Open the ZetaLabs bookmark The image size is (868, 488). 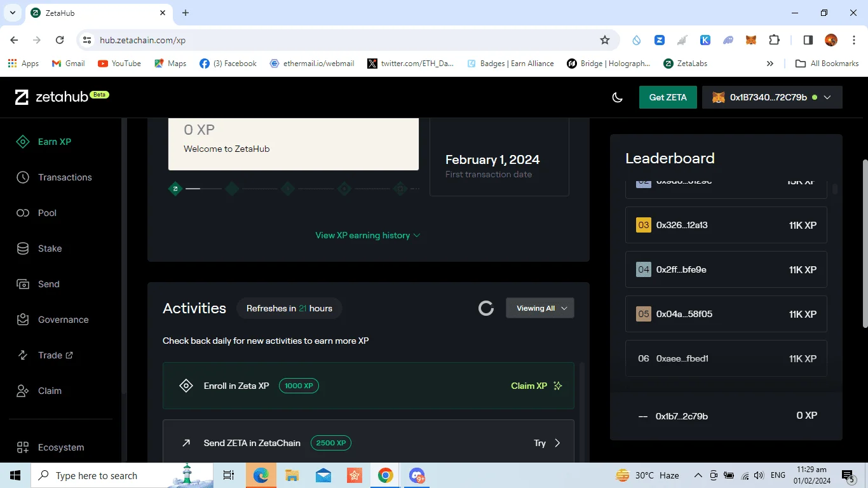point(685,64)
